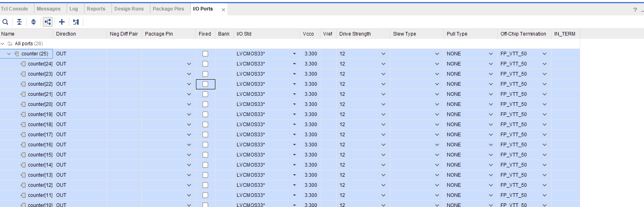Toggle the group by interface and bus icon

click(48, 22)
